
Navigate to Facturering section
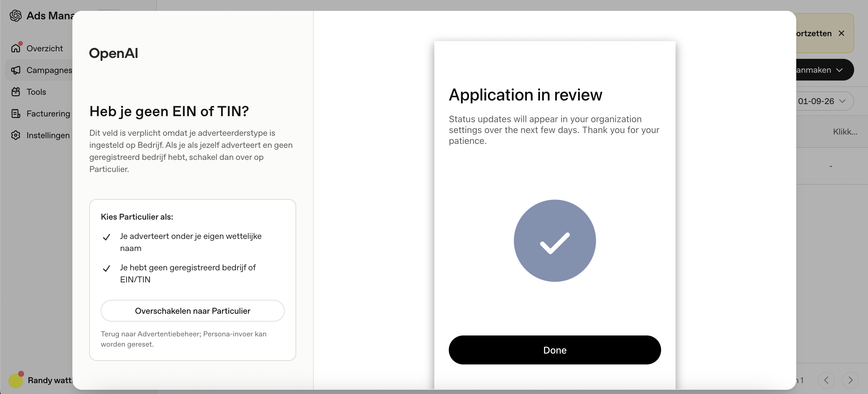point(48,113)
